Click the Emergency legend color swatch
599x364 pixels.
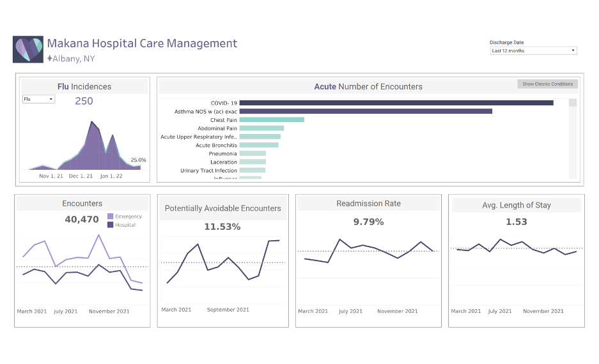[x=111, y=216]
